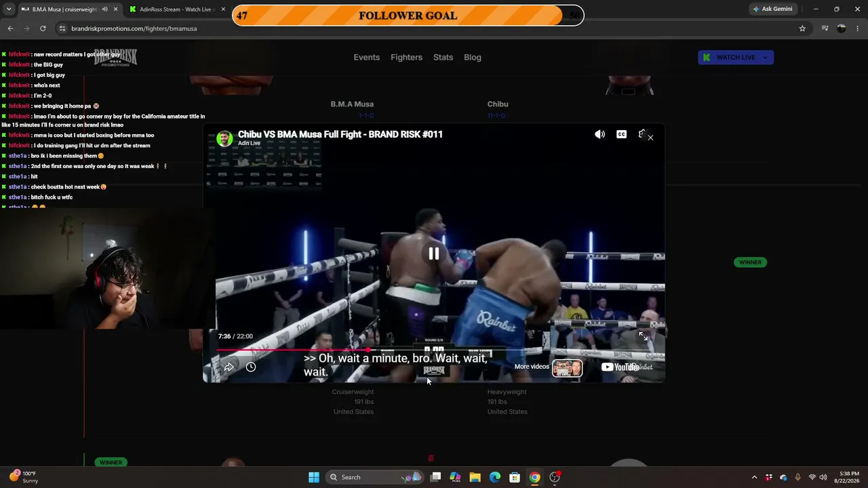The image size is (868, 488).
Task: Click the B.M.A Musa fighter name
Action: (352, 104)
